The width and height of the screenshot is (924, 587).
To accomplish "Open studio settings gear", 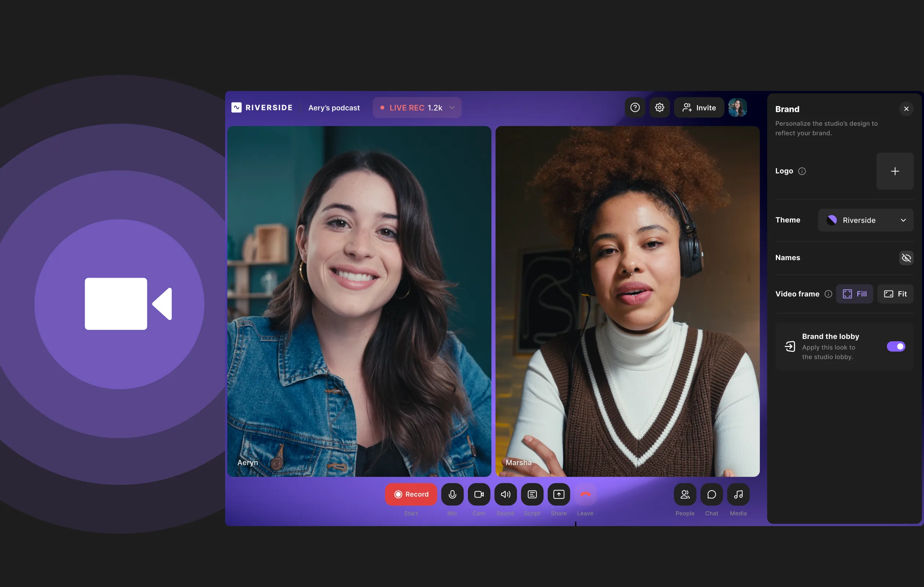I will pyautogui.click(x=660, y=107).
